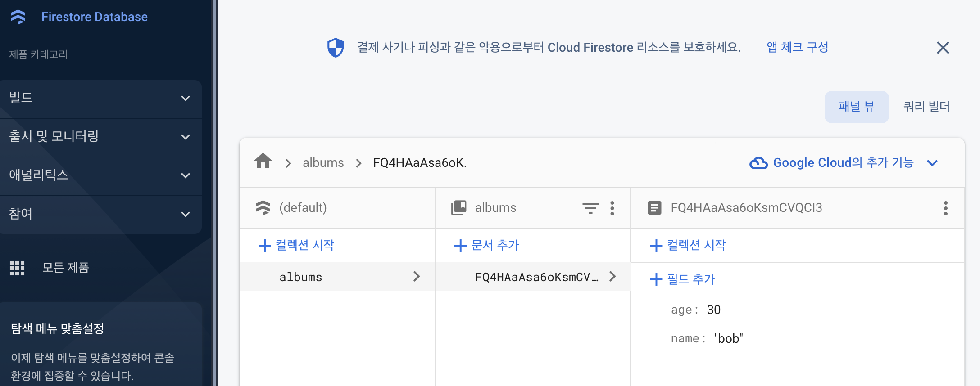Viewport: 980px width, 386px height.
Task: Expand the 빌드 menu section
Action: [101, 98]
